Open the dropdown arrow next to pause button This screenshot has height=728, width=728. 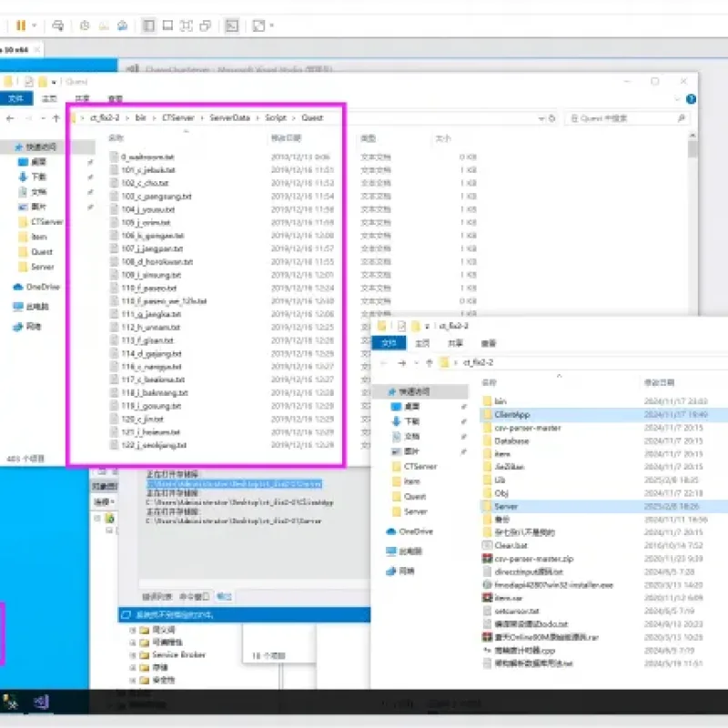point(34,25)
